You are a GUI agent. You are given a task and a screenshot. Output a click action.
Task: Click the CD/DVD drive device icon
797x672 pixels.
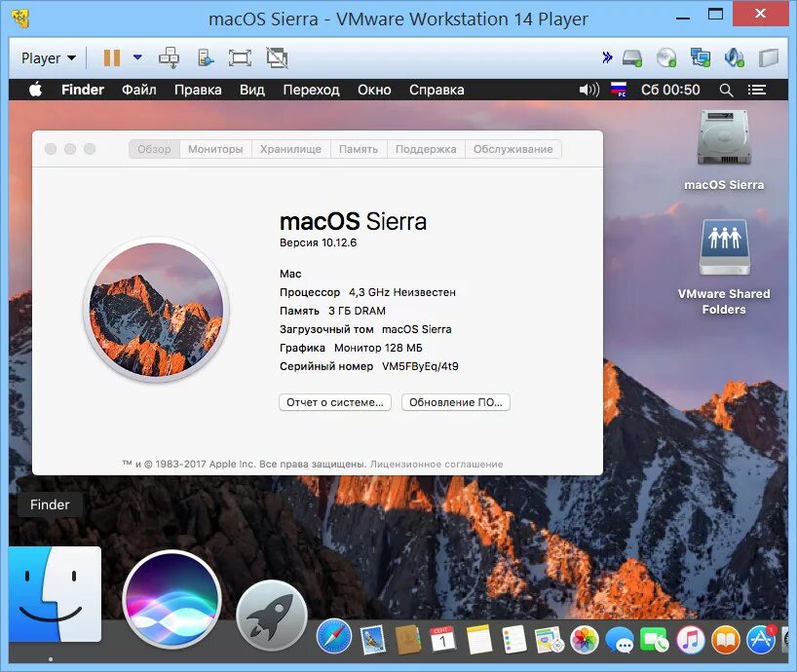click(x=665, y=57)
